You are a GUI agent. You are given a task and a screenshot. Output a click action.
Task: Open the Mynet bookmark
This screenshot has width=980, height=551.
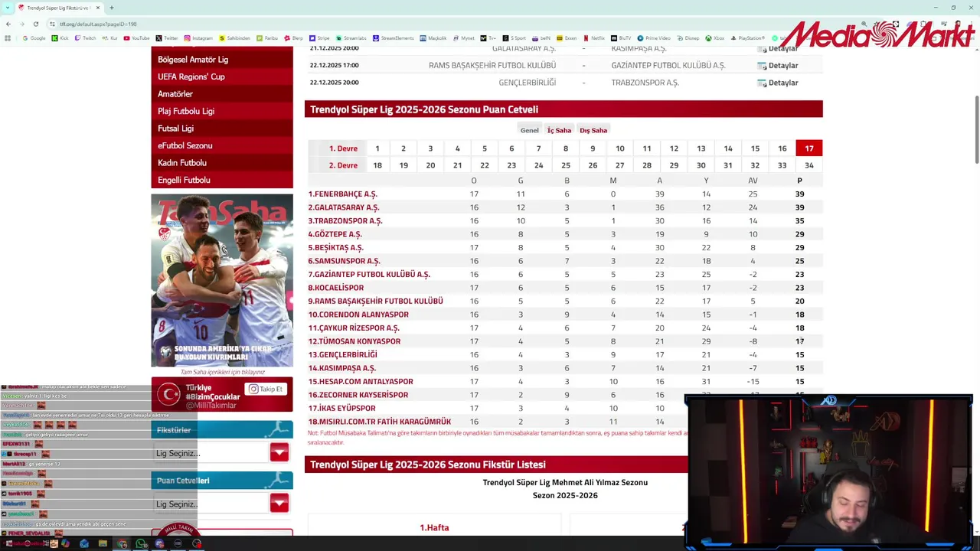[464, 37]
